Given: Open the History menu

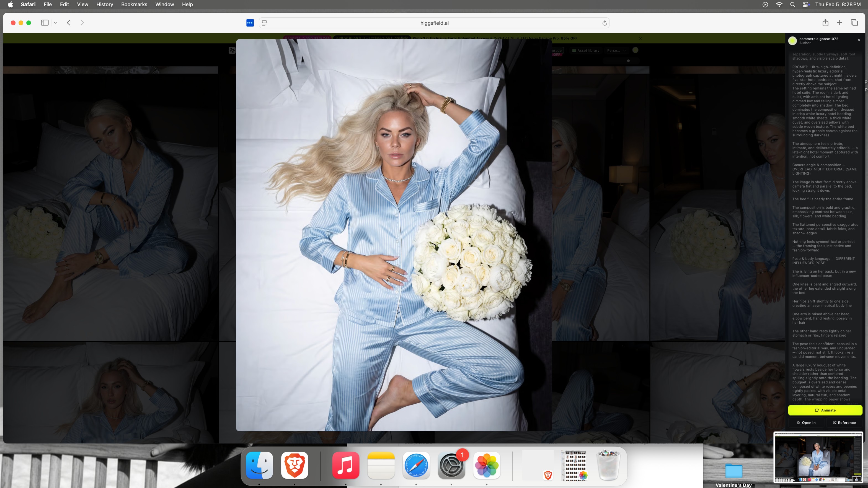Looking at the screenshot, I should tap(104, 4).
